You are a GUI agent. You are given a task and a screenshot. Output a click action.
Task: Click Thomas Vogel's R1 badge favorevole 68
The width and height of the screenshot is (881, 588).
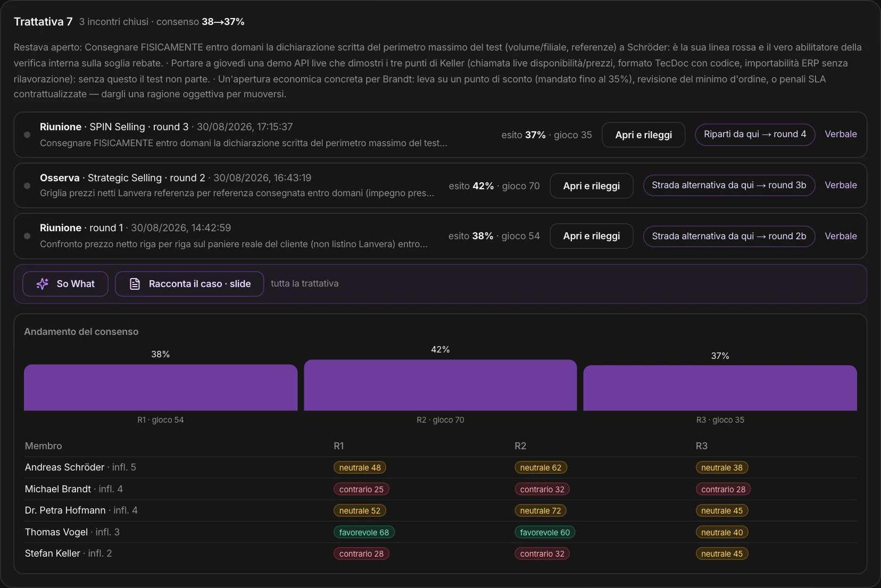click(x=364, y=532)
